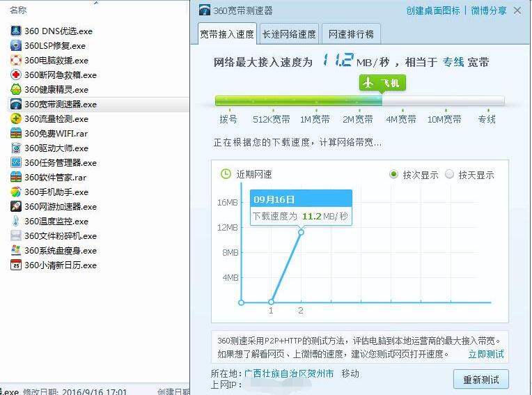Select file name 360系统盘瘦身.exe
Viewport: 532px width, 395px height.
click(61, 250)
